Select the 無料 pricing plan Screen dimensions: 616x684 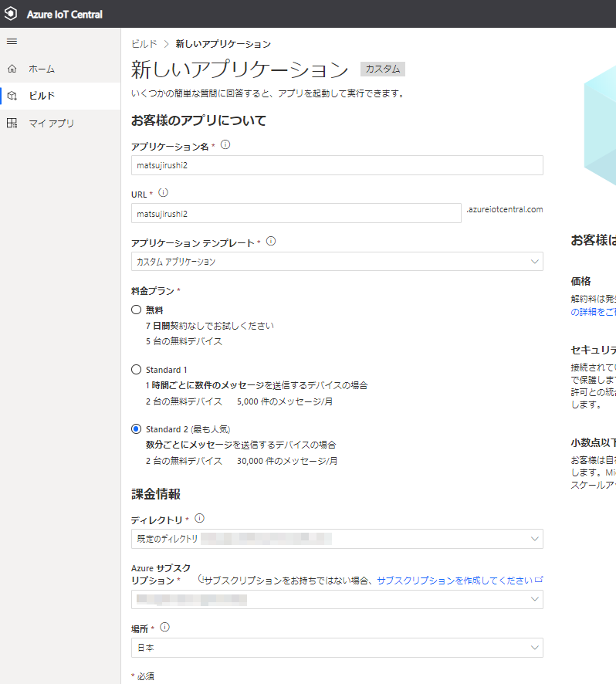coord(136,310)
